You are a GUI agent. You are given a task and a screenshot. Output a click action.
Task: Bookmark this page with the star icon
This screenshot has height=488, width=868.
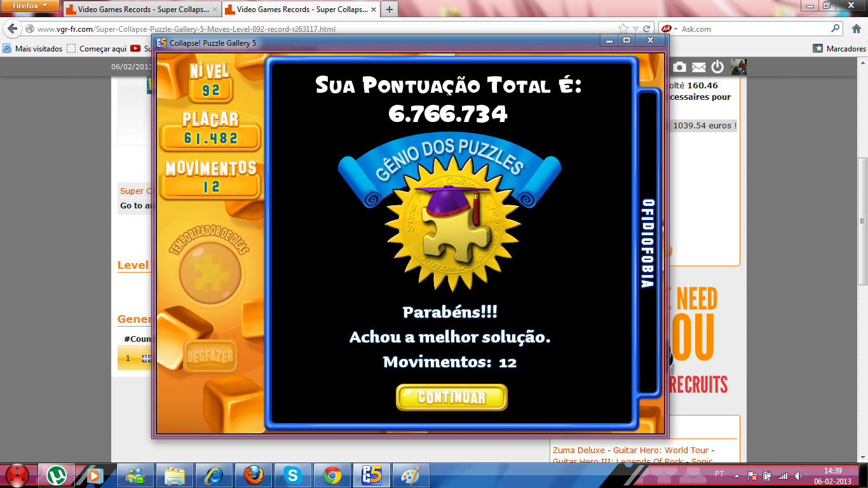pyautogui.click(x=624, y=29)
